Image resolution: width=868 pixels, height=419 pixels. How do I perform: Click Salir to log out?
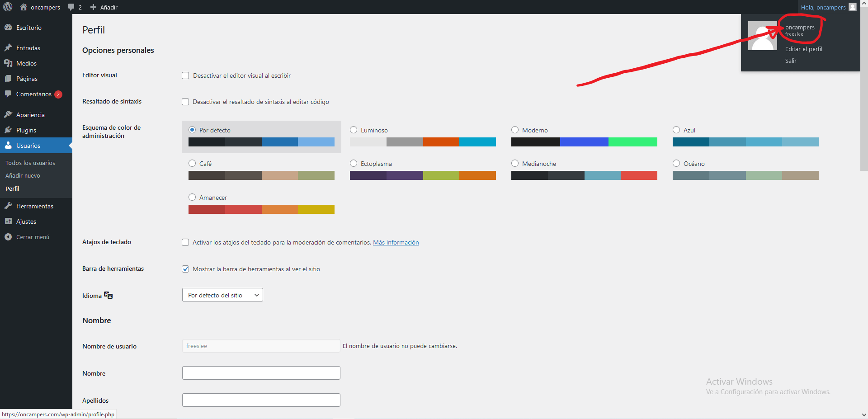(x=791, y=61)
